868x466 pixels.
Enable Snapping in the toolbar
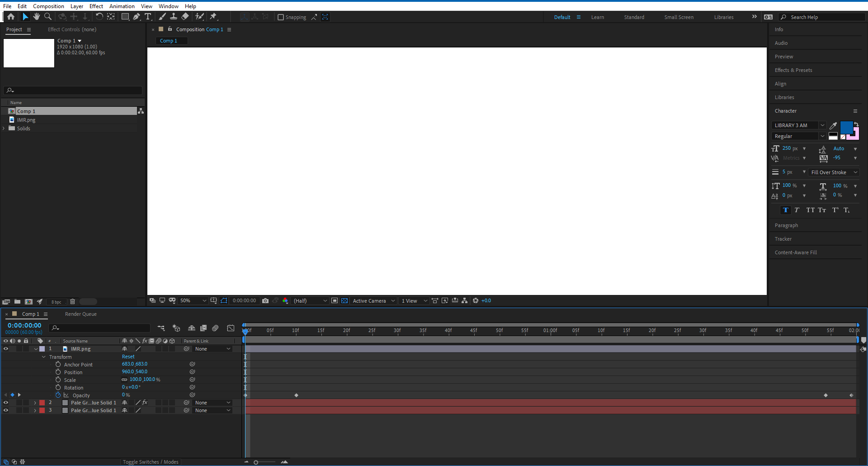[x=281, y=17]
